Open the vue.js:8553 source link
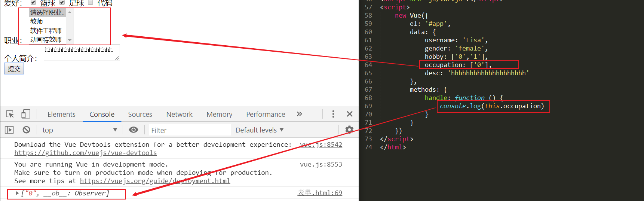 [321, 164]
